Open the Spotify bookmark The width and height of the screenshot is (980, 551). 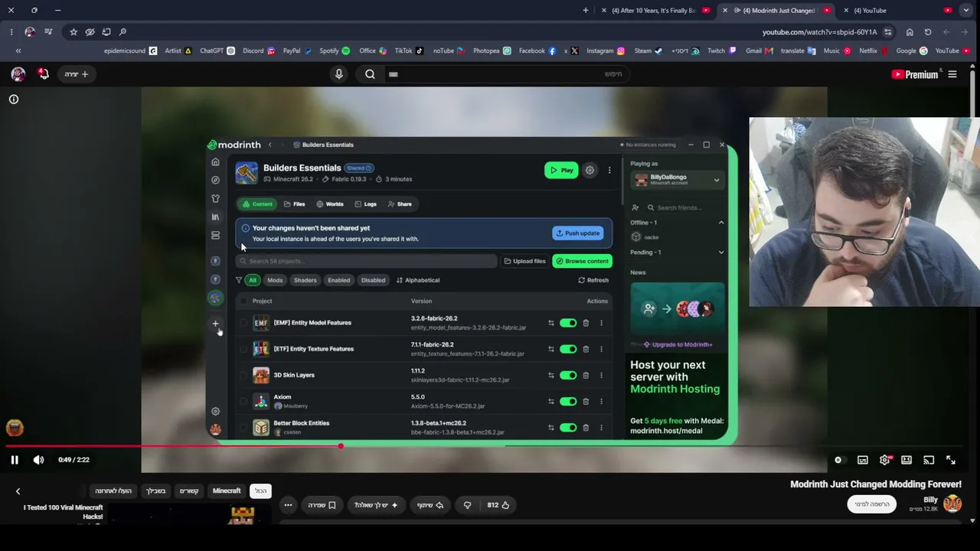(335, 51)
